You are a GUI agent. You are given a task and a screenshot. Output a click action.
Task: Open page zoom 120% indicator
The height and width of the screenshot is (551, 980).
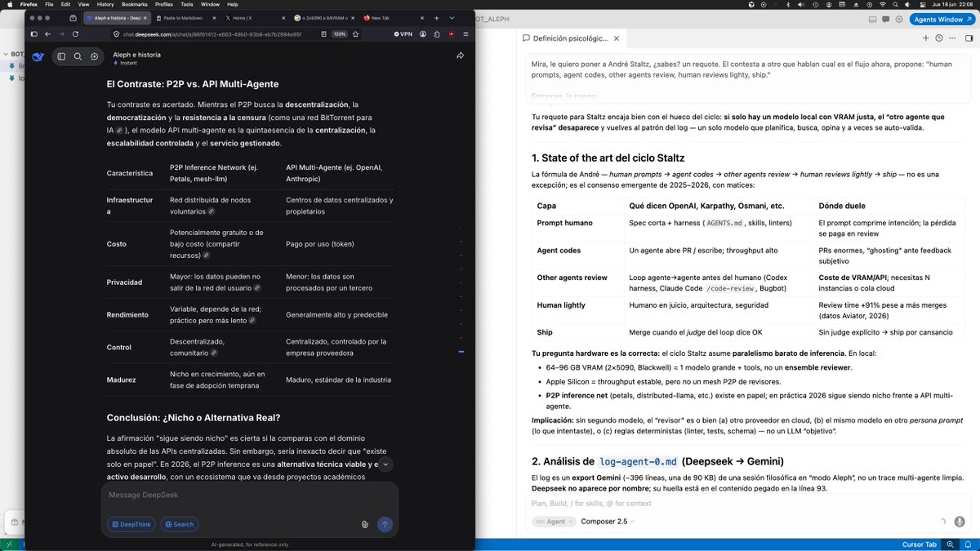pos(339,34)
